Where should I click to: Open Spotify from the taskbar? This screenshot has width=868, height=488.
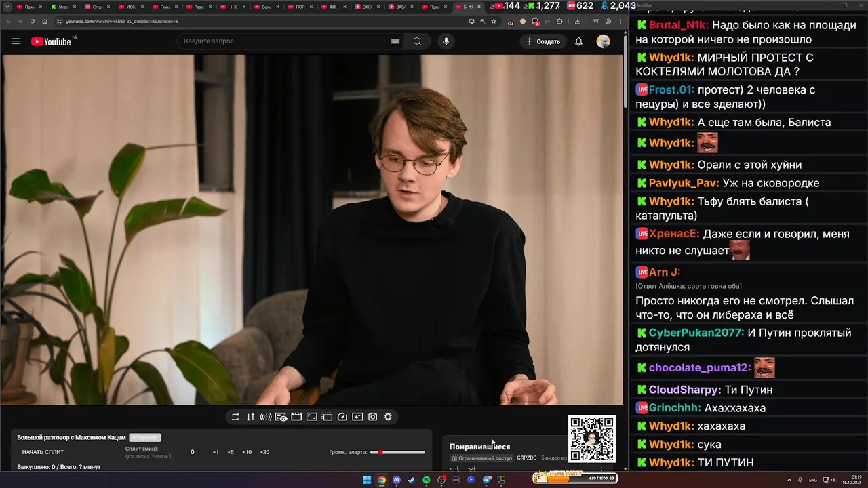tap(427, 480)
